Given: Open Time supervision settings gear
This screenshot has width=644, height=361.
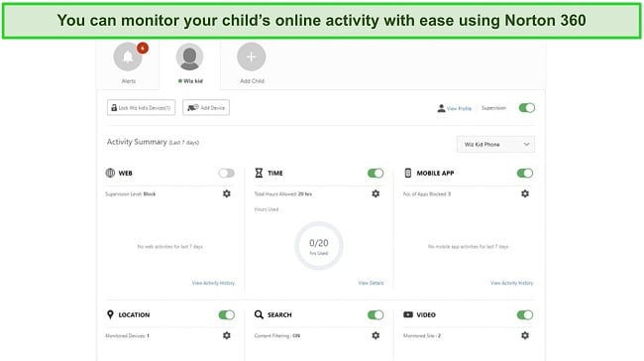Looking at the screenshot, I should pyautogui.click(x=376, y=193).
